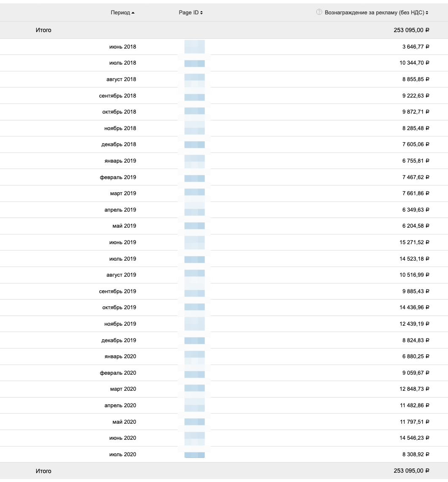
Task: Select the декабрь 2018 period cell
Action: 119,144
